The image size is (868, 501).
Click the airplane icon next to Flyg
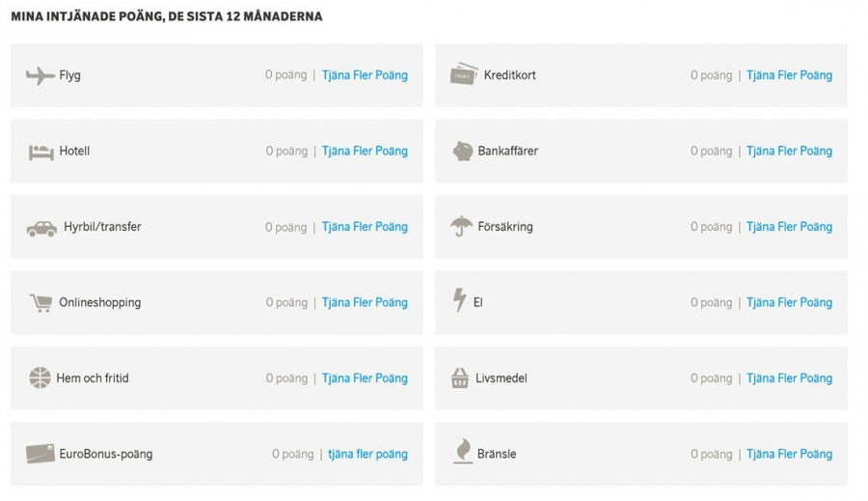(40, 75)
